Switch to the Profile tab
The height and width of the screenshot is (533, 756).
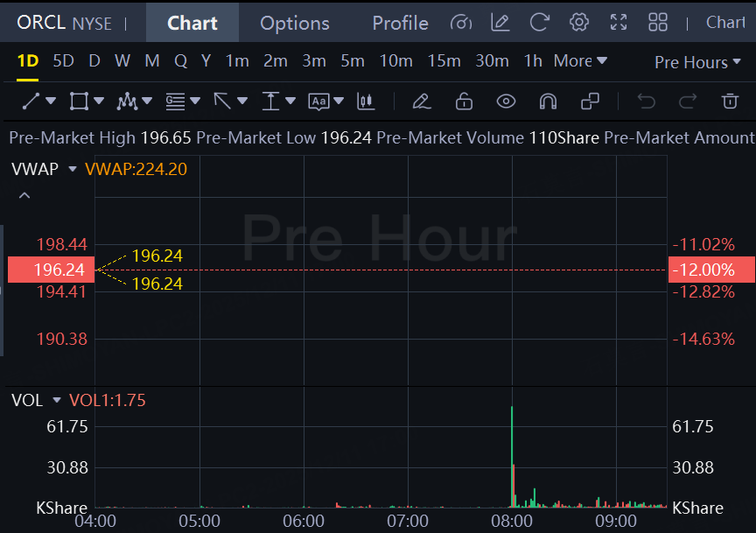[400, 23]
